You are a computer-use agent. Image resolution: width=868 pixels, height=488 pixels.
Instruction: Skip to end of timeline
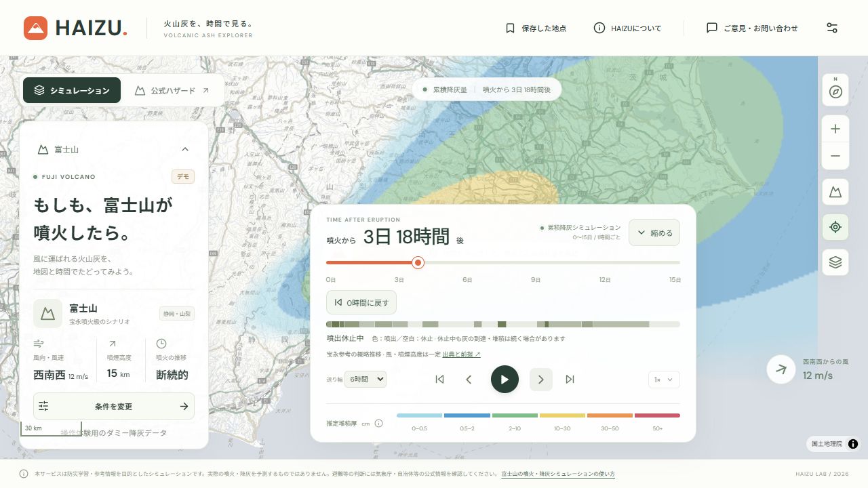570,380
